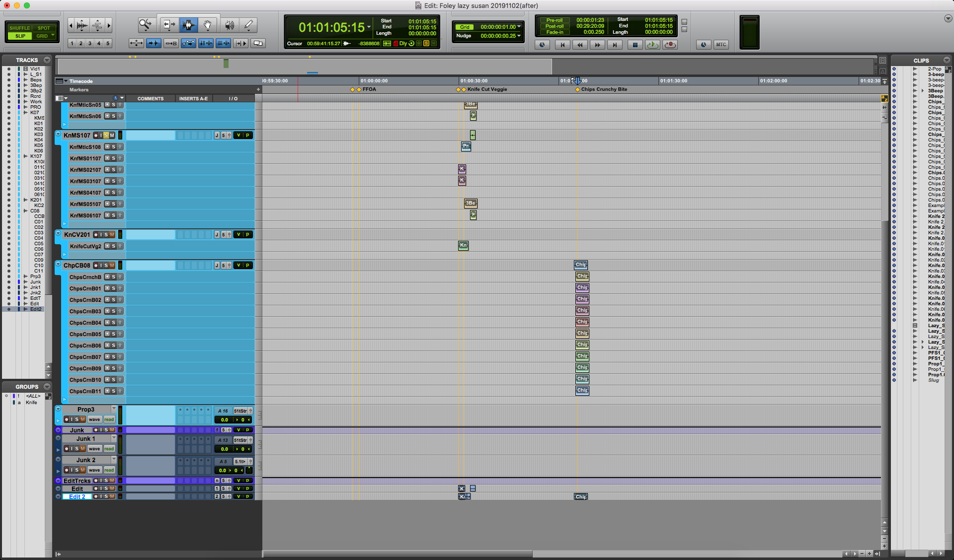Screen dimensions: 954x560
Task: Enable Spot edit mode
Action: point(44,28)
